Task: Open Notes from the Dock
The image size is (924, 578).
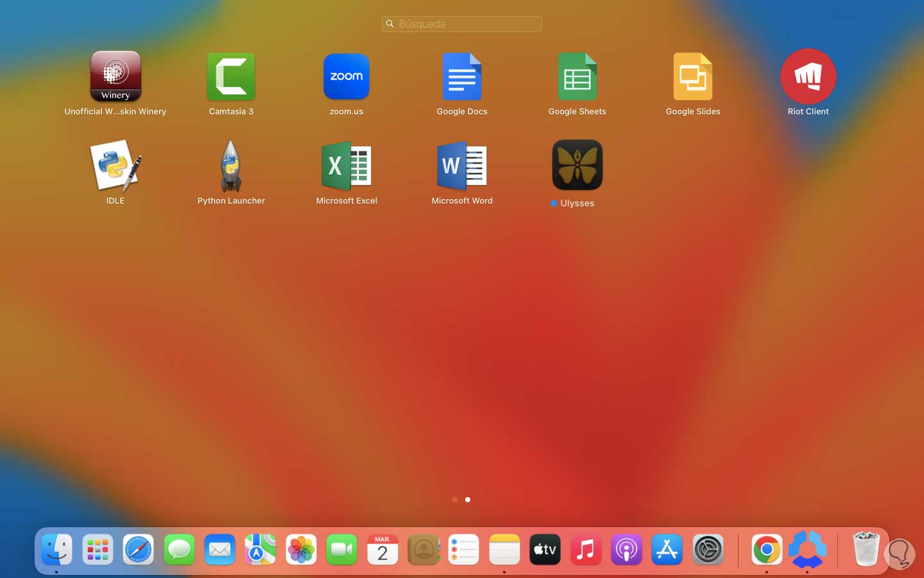Action: [504, 550]
